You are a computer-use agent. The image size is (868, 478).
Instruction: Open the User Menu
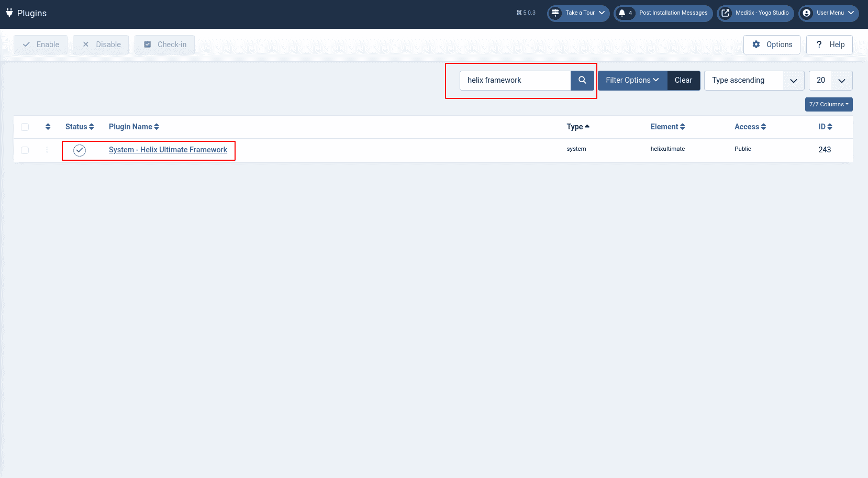[828, 13]
